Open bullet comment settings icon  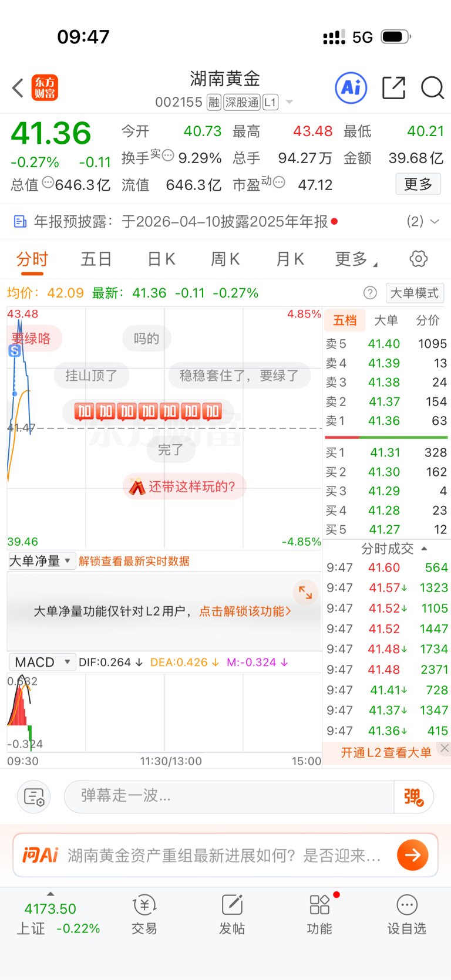[x=34, y=797]
